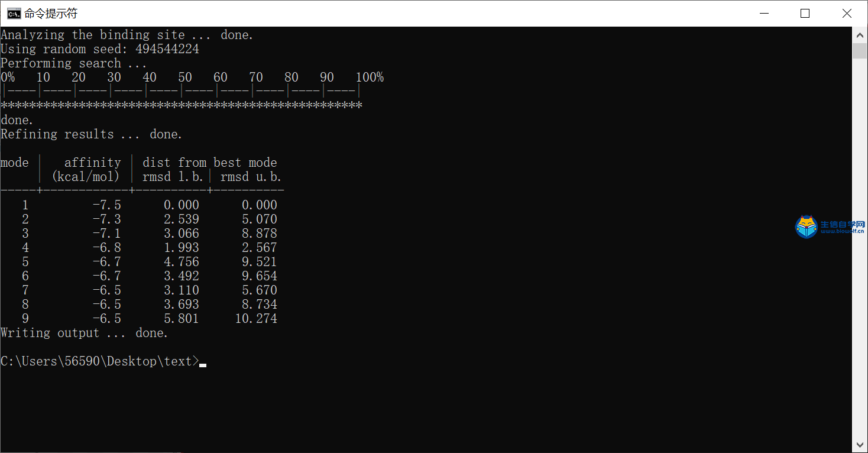
Task: Close the Command Prompt window
Action: (x=847, y=13)
